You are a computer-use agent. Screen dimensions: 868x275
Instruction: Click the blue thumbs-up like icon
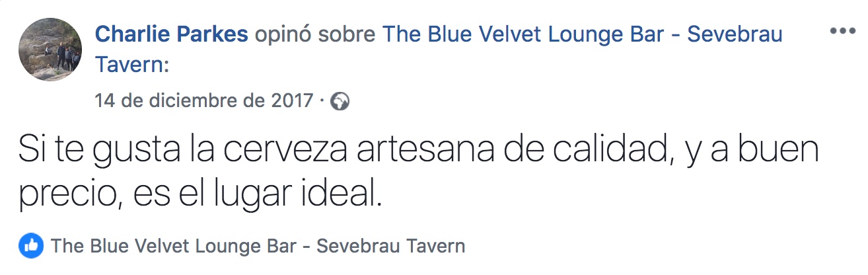[31, 246]
